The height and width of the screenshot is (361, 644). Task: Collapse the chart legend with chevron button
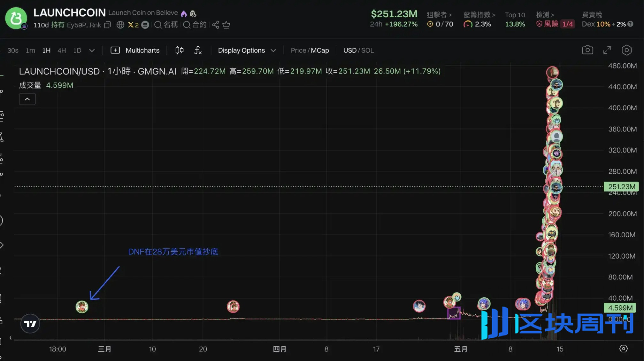coord(27,99)
